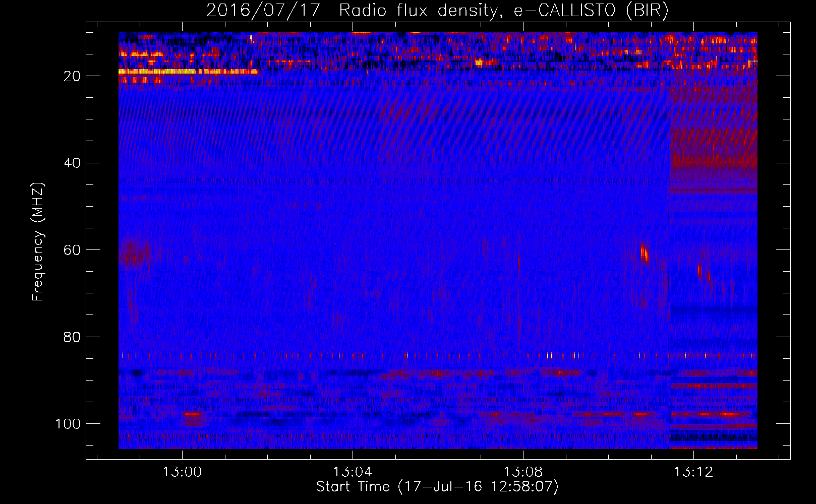The width and height of the screenshot is (816, 504).
Task: Click the 'Start Time (17-Jul-16 12:58:07)' label
Action: (437, 487)
